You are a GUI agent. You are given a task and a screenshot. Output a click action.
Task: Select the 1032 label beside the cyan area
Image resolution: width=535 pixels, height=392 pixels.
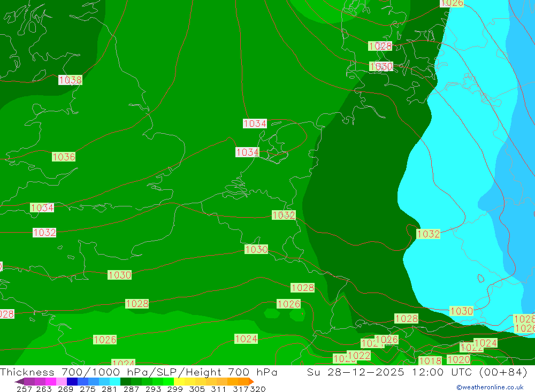pos(429,234)
